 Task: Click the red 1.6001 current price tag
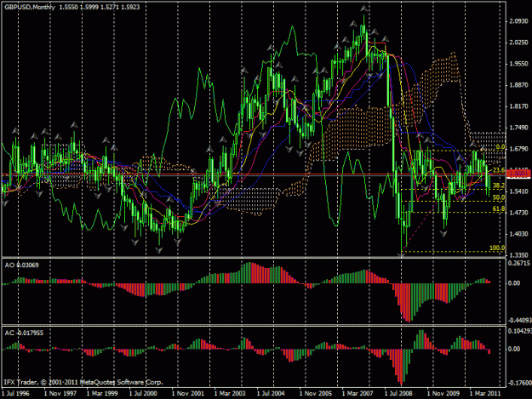518,174
